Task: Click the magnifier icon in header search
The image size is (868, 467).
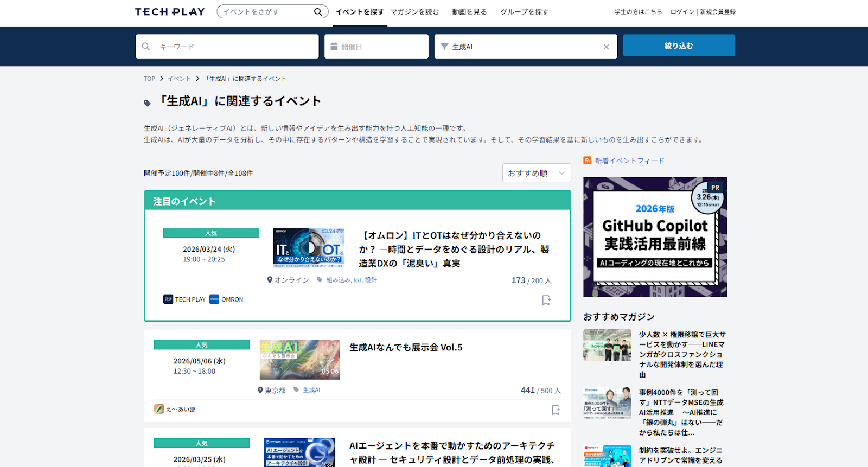Action: [318, 12]
